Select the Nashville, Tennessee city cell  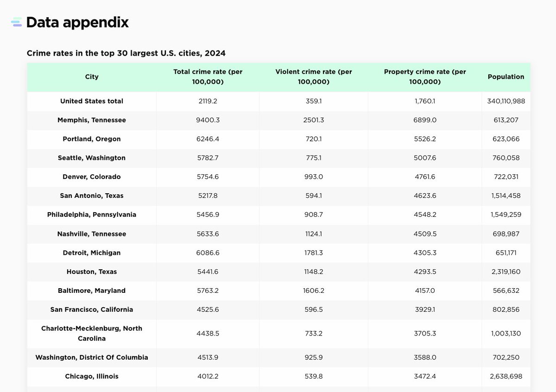point(92,234)
